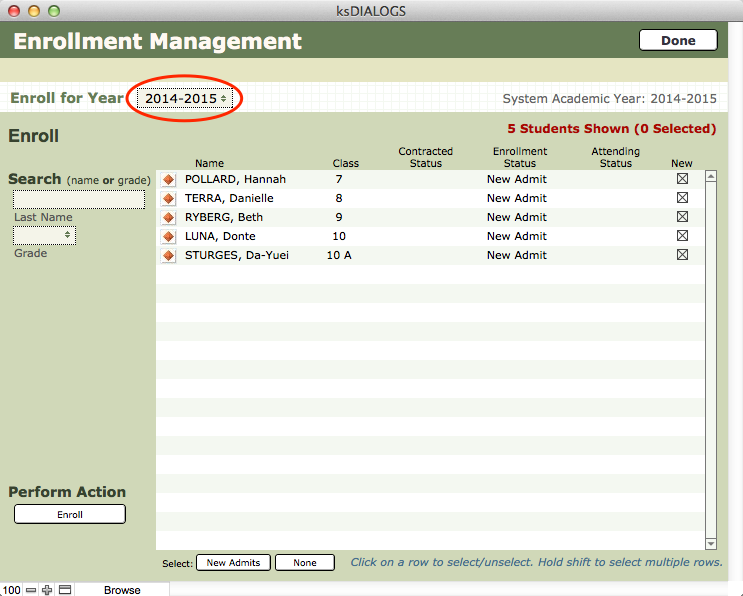Click the Name column header
743x596 pixels.
coord(209,163)
